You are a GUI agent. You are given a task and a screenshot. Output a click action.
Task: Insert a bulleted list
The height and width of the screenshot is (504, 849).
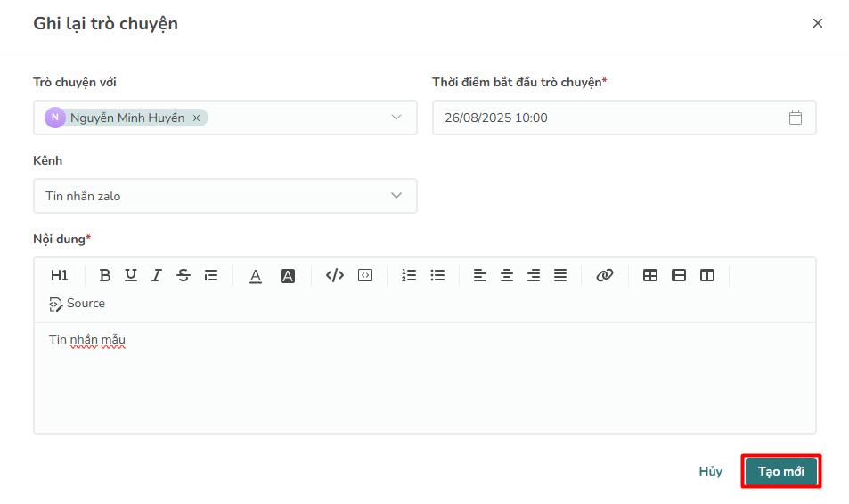pyautogui.click(x=437, y=276)
